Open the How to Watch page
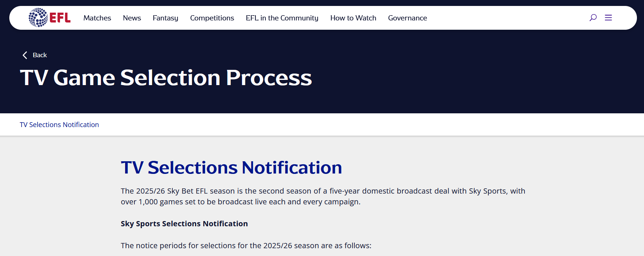The image size is (644, 256). 353,18
